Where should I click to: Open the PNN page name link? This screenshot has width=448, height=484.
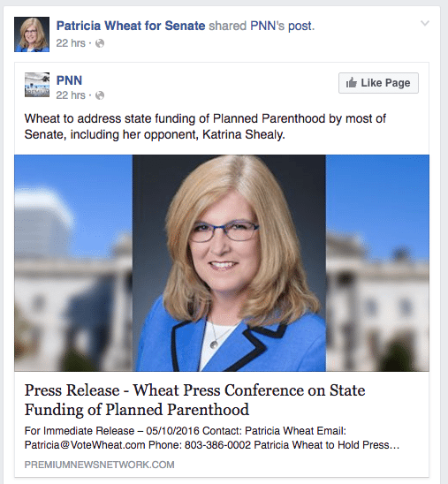point(69,80)
